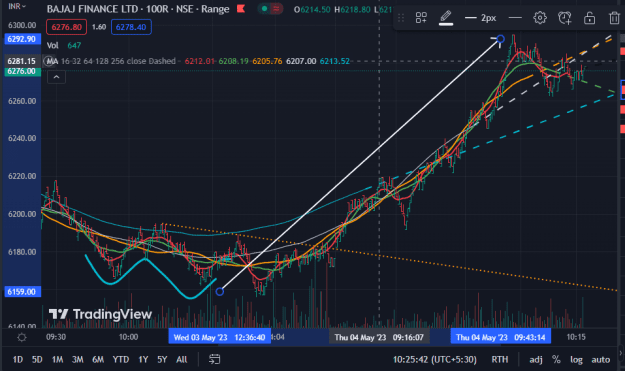
Task: Collapse the indicator legend arrow
Action: point(56,77)
